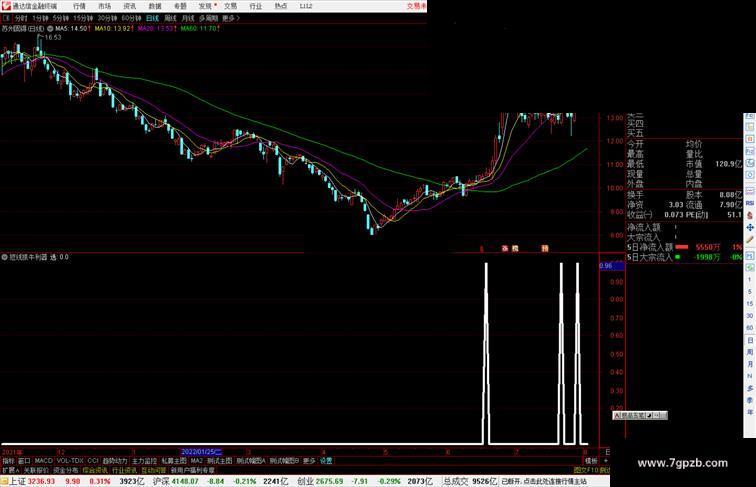
Task: Select the 月线 monthly chart tab
Action: tap(188, 18)
